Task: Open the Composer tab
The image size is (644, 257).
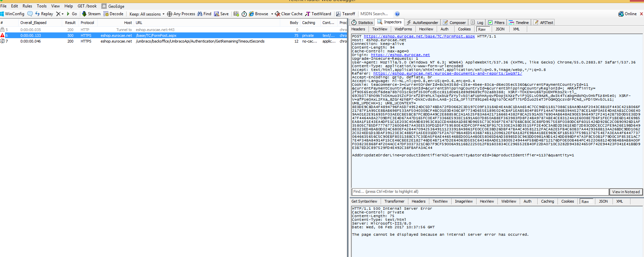Action: click(x=454, y=23)
